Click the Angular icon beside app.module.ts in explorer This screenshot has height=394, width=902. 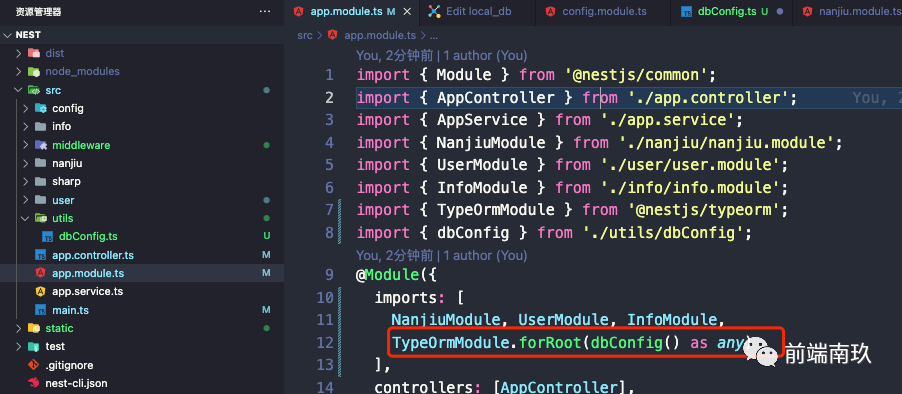(40, 273)
